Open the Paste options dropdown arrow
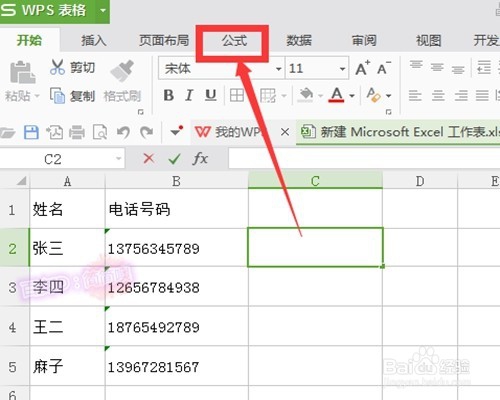 point(37,96)
